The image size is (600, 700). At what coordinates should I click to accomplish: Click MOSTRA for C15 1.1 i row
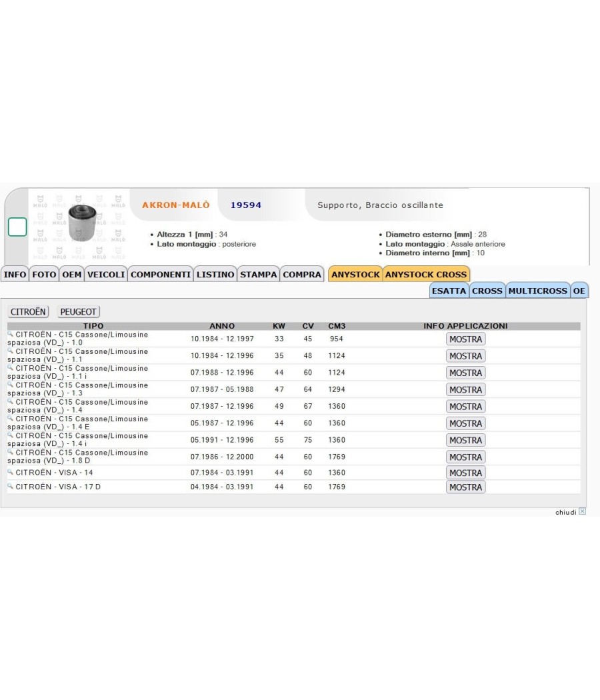(x=465, y=373)
